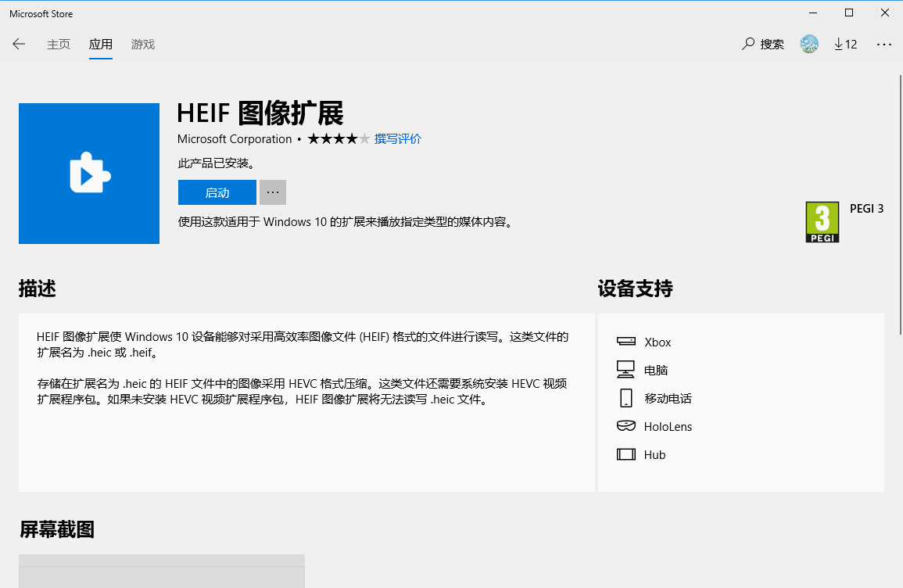The width and height of the screenshot is (903, 588).
Task: Click the Windows 10 扩展 summary line
Action: tap(346, 222)
